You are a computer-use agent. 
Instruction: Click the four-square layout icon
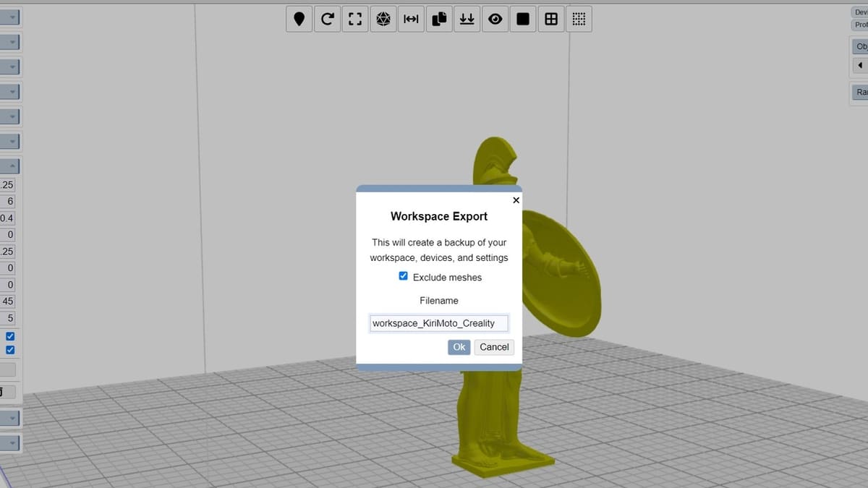point(551,20)
